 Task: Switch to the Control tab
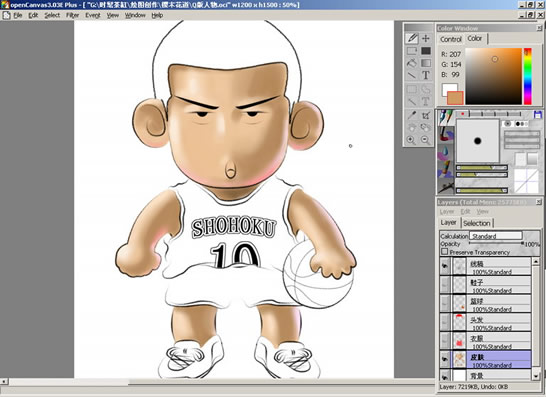point(451,39)
